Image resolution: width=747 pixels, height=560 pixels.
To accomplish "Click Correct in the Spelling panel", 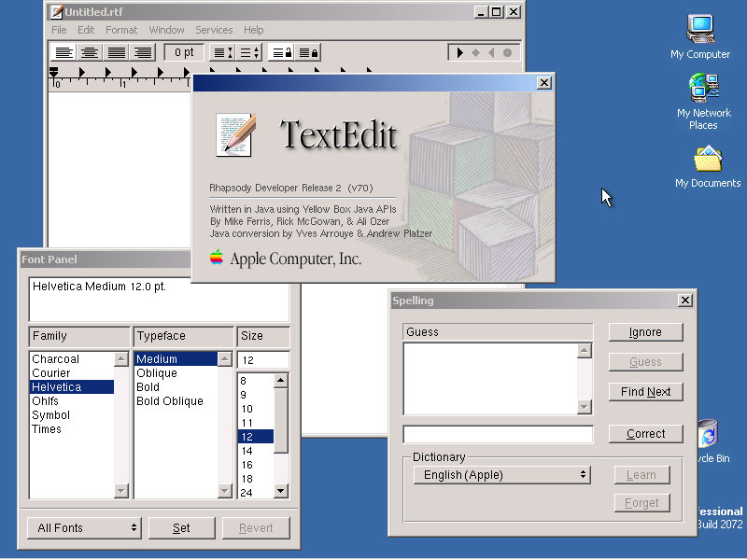I will tap(645, 434).
